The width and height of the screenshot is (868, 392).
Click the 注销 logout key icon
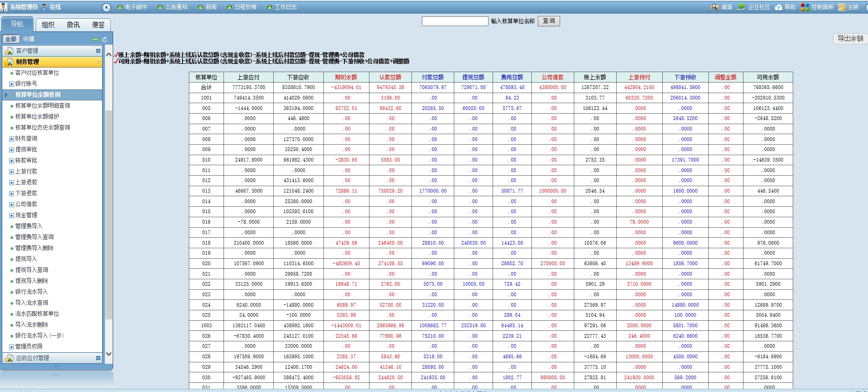(842, 7)
